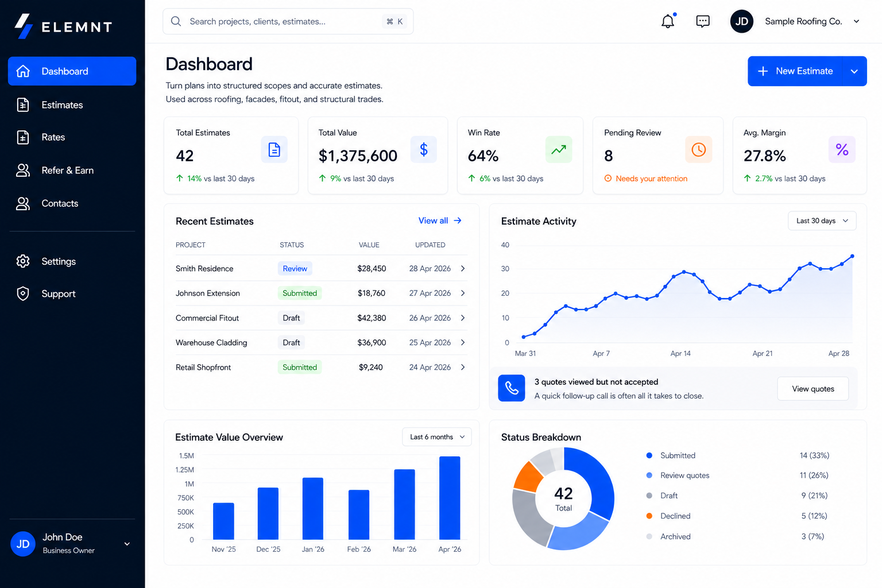Open View all recent estimates link
This screenshot has width=882, height=588.
[x=440, y=220]
